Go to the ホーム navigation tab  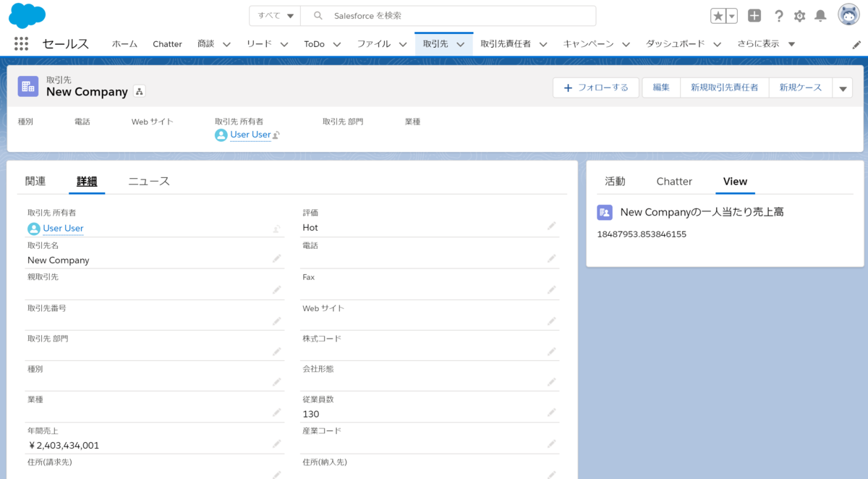(124, 44)
